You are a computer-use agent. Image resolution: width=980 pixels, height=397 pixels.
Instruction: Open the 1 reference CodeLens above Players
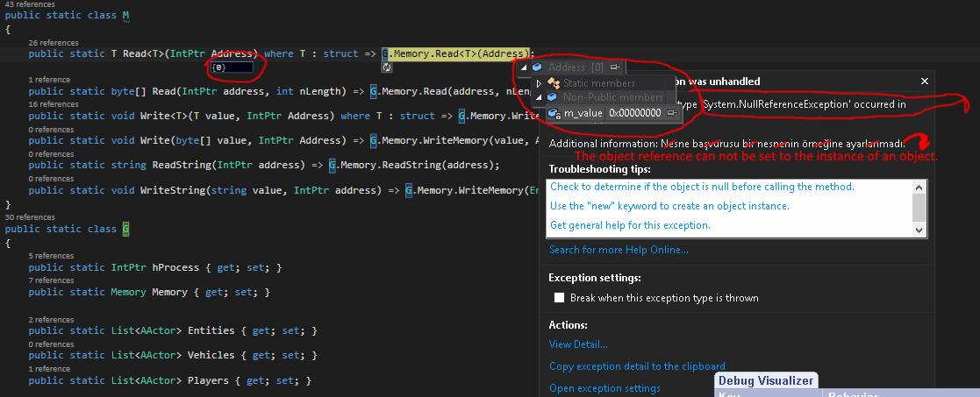point(49,369)
